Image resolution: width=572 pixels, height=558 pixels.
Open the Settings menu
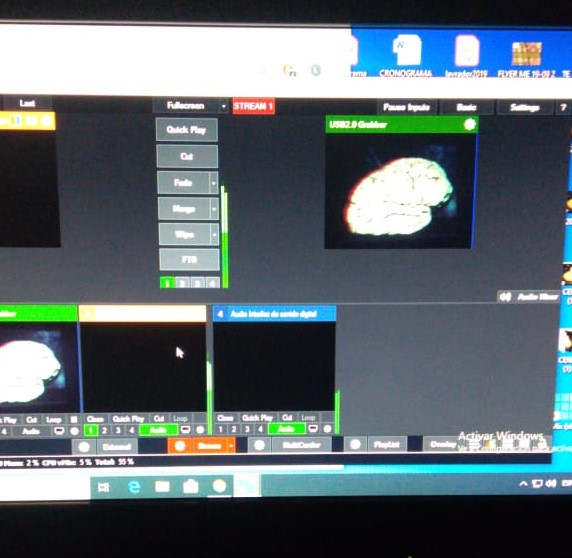(x=525, y=107)
